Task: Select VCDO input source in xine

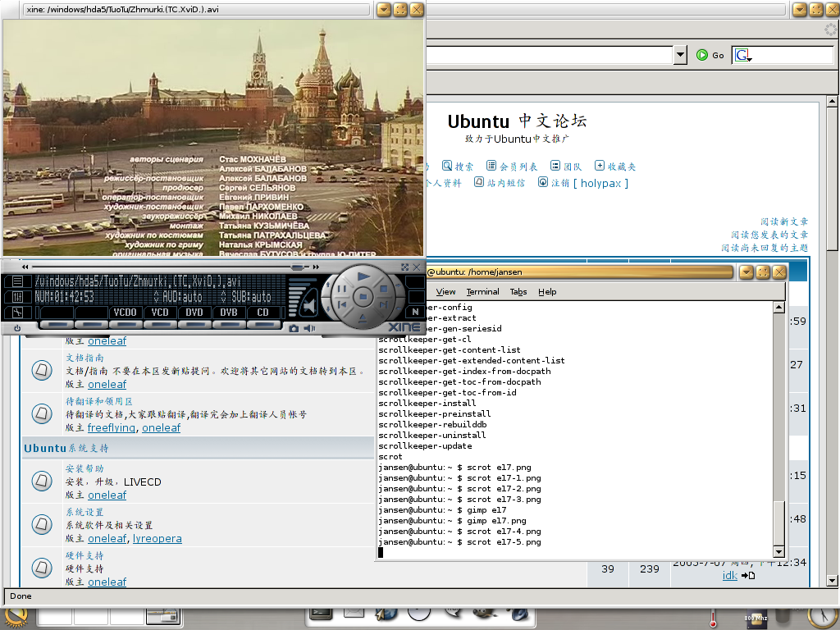Action: click(125, 313)
